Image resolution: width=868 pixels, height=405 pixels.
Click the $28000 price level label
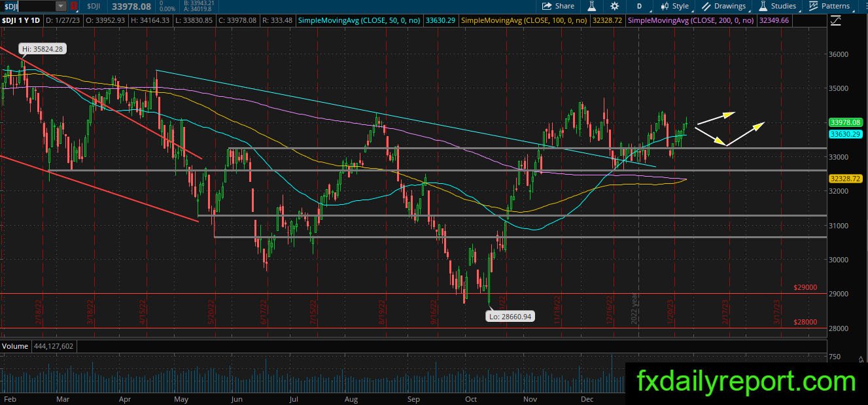[805, 322]
